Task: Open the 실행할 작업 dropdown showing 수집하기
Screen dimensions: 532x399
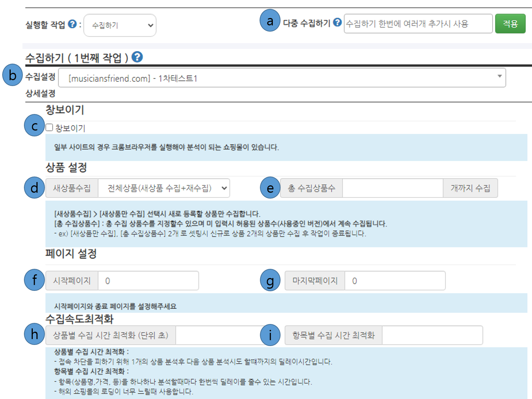Action: point(120,25)
